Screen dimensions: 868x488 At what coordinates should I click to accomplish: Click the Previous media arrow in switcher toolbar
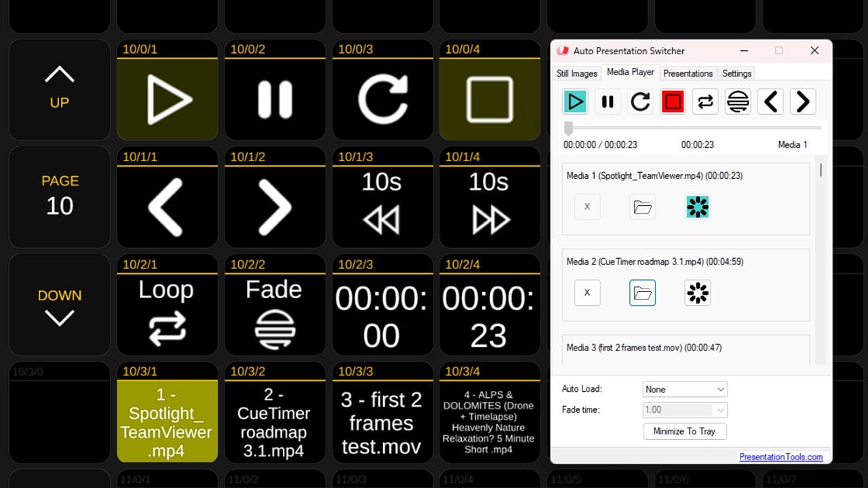tap(770, 102)
